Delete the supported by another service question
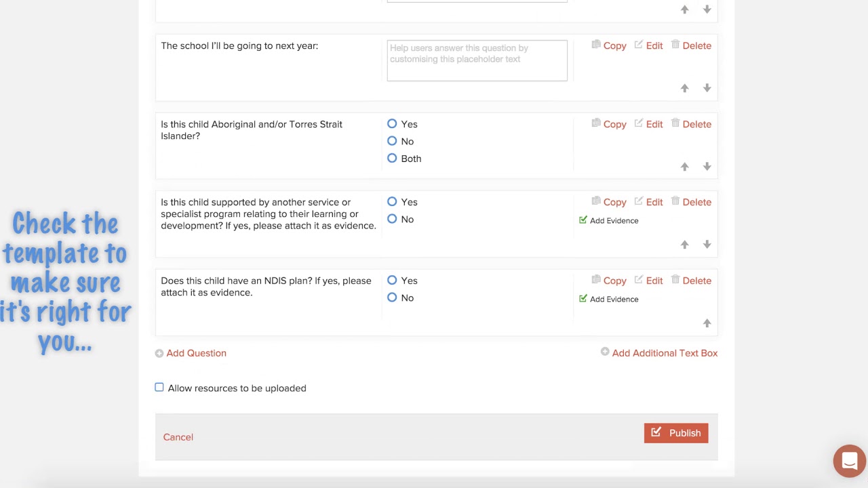This screenshot has width=868, height=488. [x=696, y=202]
